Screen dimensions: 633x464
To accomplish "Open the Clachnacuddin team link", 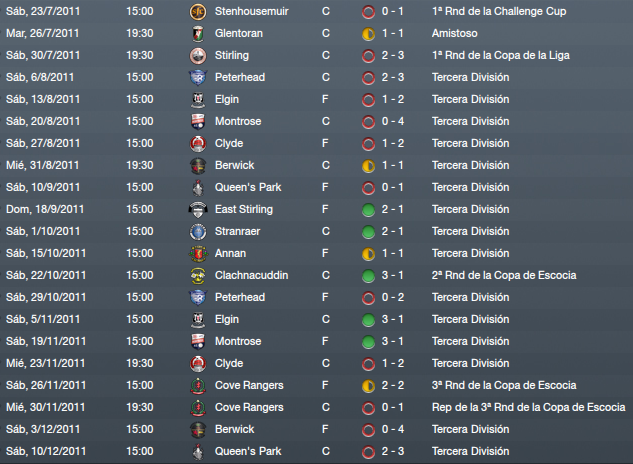I will pos(252,275).
